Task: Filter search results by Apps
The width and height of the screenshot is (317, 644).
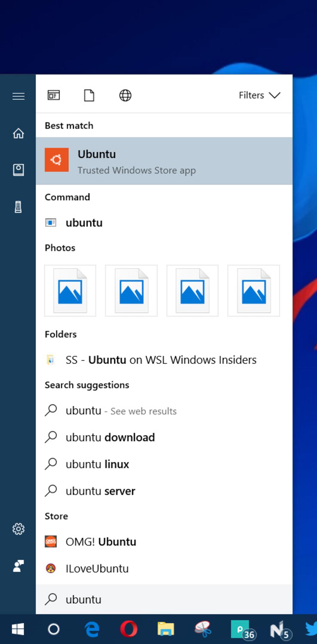Action: [54, 95]
